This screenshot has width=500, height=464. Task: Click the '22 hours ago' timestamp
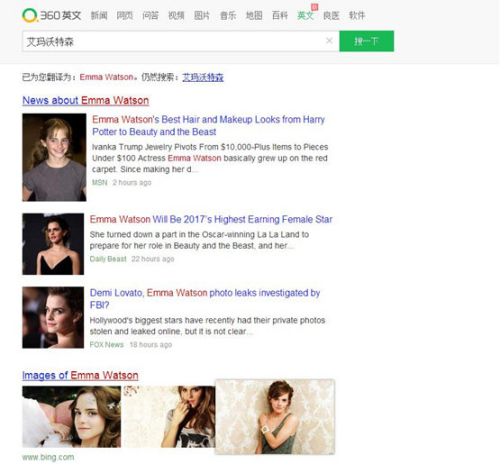[x=153, y=259]
